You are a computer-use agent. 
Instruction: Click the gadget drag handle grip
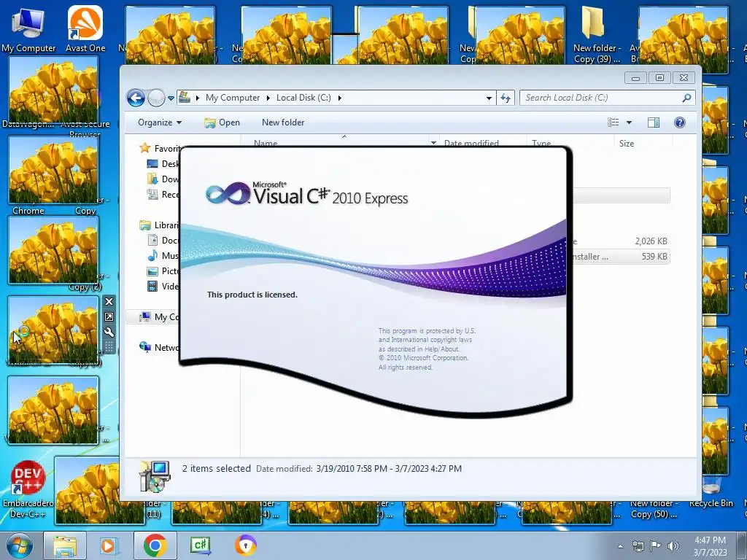tap(109, 346)
